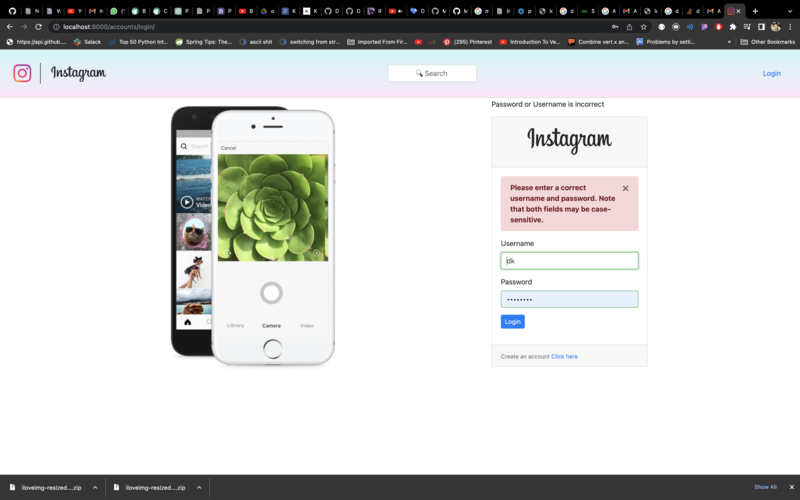Click the extensions puzzle icon
The image size is (800, 500).
(732, 27)
